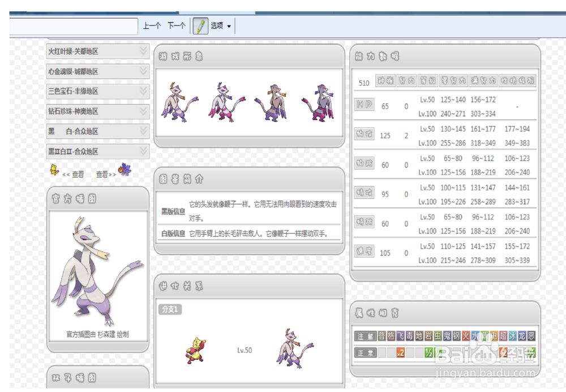Click the 125 attack base stat value
The width and height of the screenshot is (566, 392).
point(385,136)
